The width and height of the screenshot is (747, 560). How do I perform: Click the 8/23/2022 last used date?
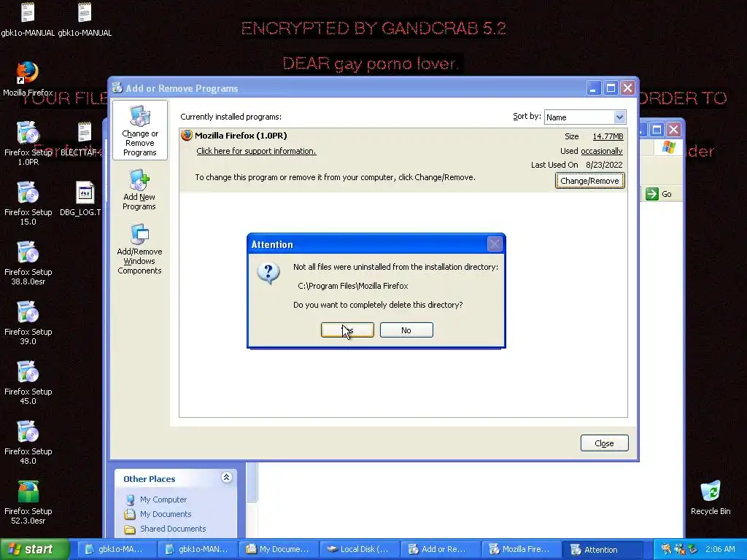[x=604, y=165]
